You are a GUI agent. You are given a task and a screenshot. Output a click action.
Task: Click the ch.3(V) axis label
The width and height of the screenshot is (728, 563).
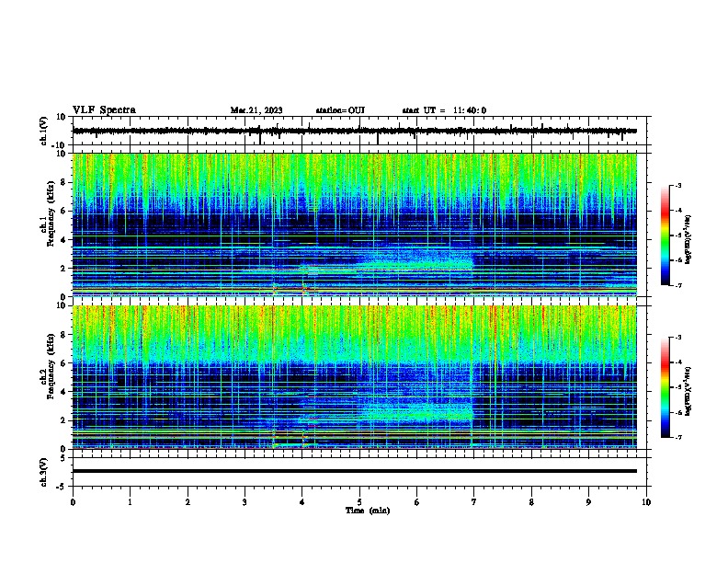[x=44, y=472]
